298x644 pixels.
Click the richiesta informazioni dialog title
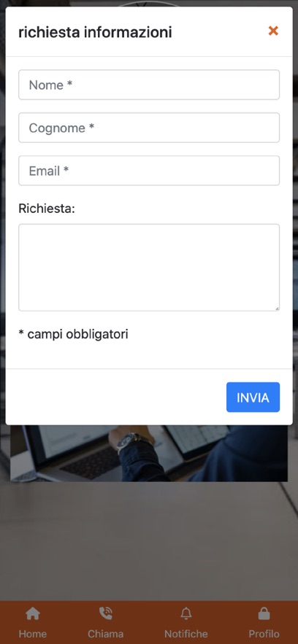tap(95, 32)
